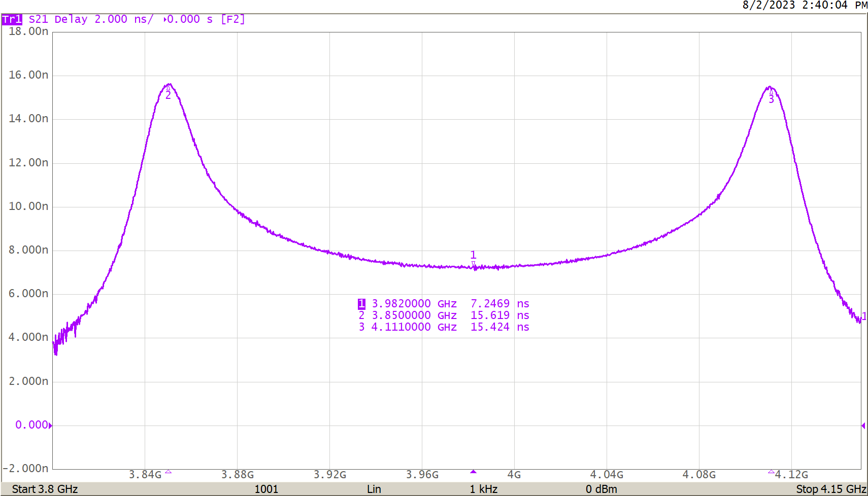Click left reference level arrow at 0.000
Screen dimensions: 868x496
(50, 426)
